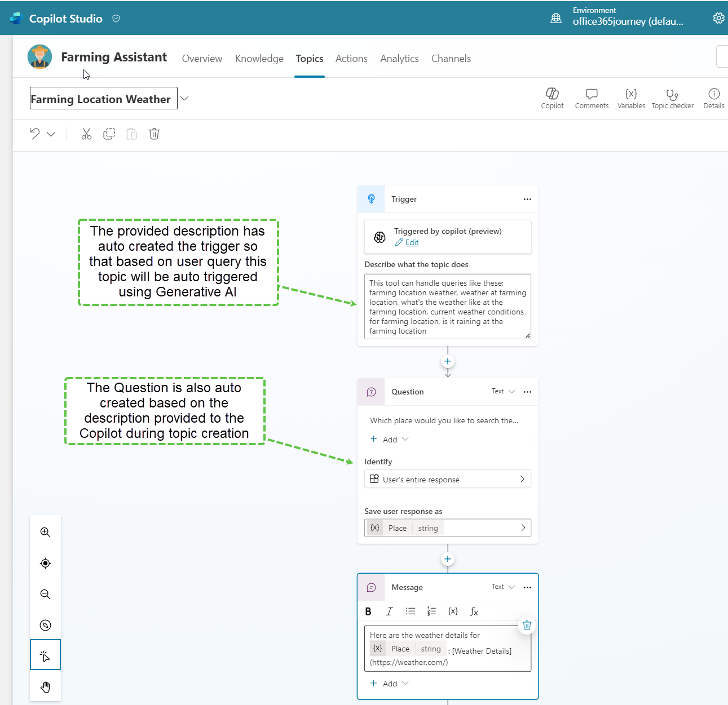Run the Topic checker

tap(672, 97)
